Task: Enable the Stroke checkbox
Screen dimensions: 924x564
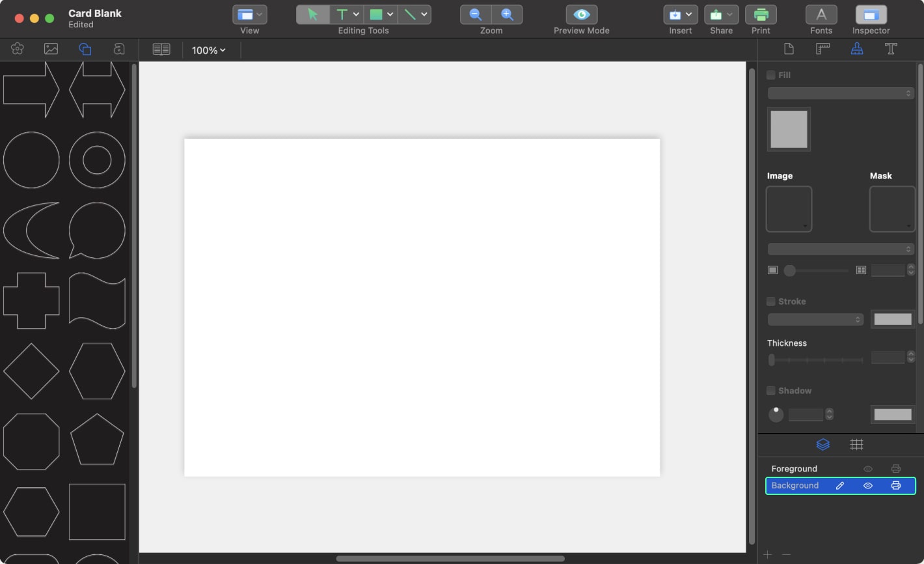Action: (x=771, y=302)
